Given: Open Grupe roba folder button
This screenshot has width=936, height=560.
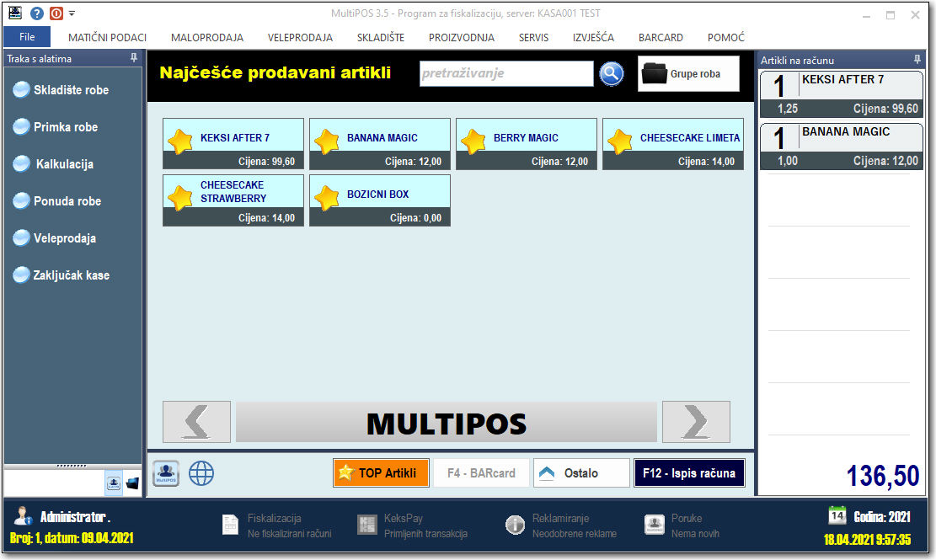Looking at the screenshot, I should coord(688,74).
